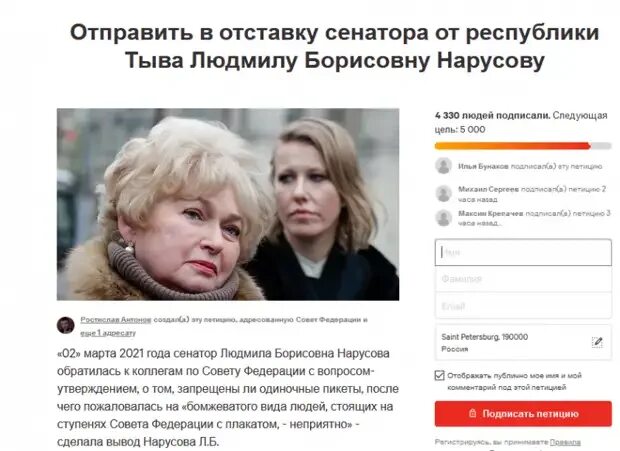
Task: Open the 'Правила' terms link
Action: (565, 442)
